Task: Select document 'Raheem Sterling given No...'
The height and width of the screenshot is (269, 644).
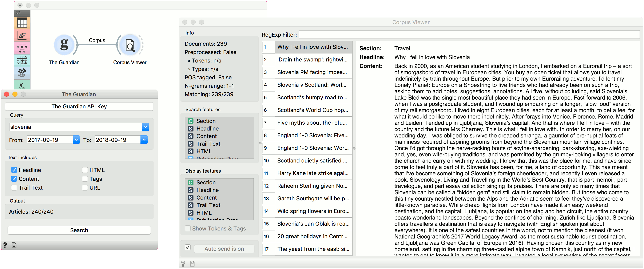Action: [x=313, y=186]
